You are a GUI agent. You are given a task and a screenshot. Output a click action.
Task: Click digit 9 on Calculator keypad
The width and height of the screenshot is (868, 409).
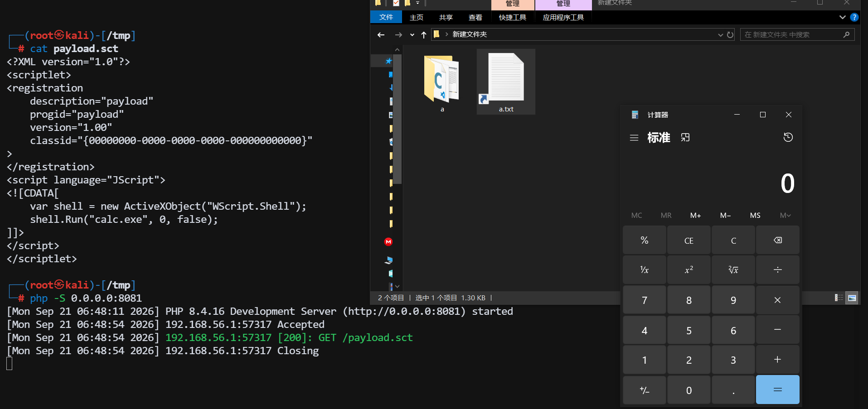(733, 300)
